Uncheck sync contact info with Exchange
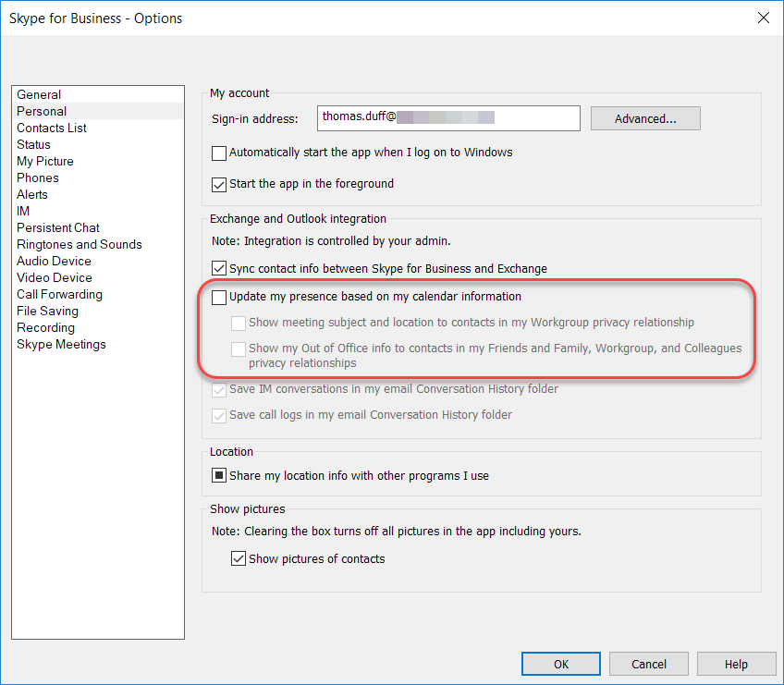This screenshot has width=784, height=685. tap(219, 268)
